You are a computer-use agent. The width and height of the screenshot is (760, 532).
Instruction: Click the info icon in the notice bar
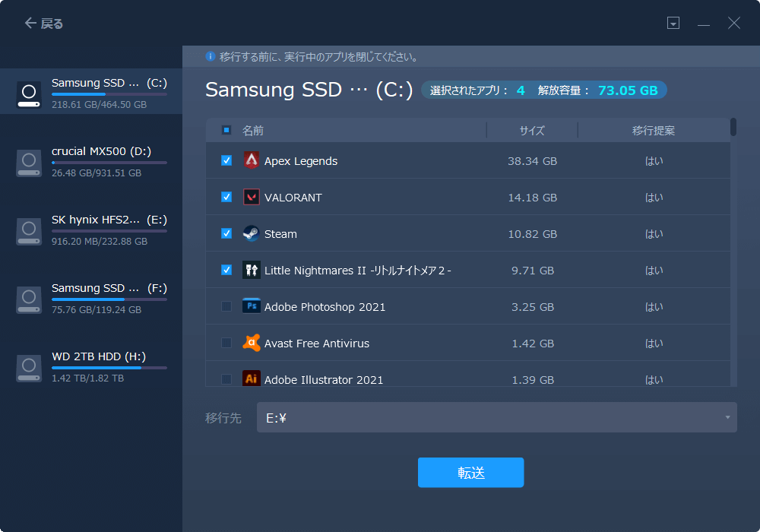211,57
